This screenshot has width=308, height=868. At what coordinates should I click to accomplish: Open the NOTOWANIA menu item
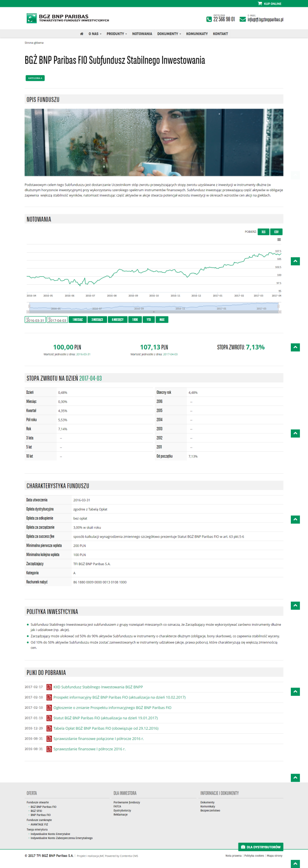pyautogui.click(x=142, y=34)
